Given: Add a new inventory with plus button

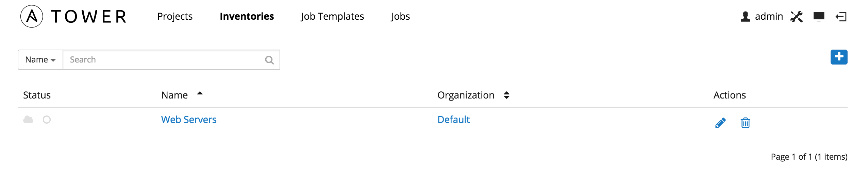Looking at the screenshot, I should [839, 57].
